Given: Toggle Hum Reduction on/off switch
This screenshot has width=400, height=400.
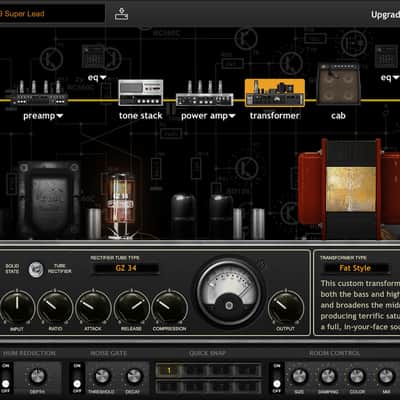Looking at the screenshot, I should coord(6,378).
